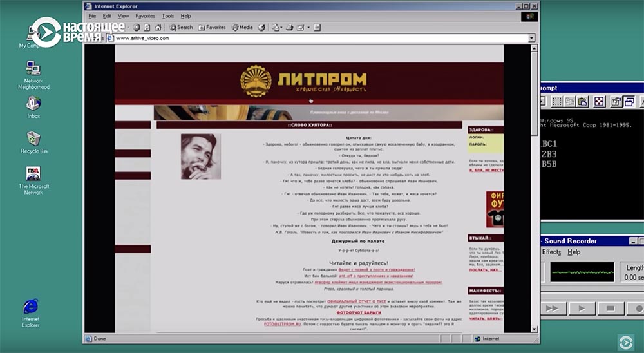Click the address bar with www.arhive_video.com
Viewport: 644px width, 353px height.
click(x=317, y=38)
